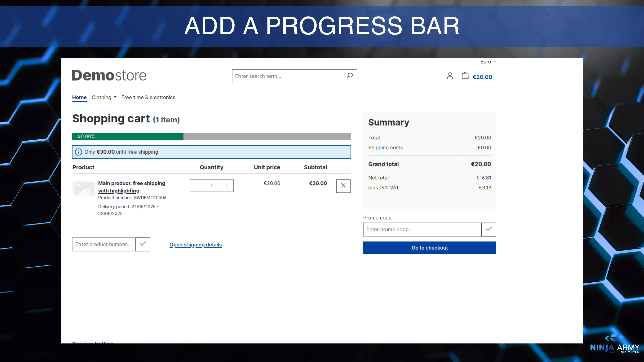Decrease quantity with the minus button

[196, 185]
